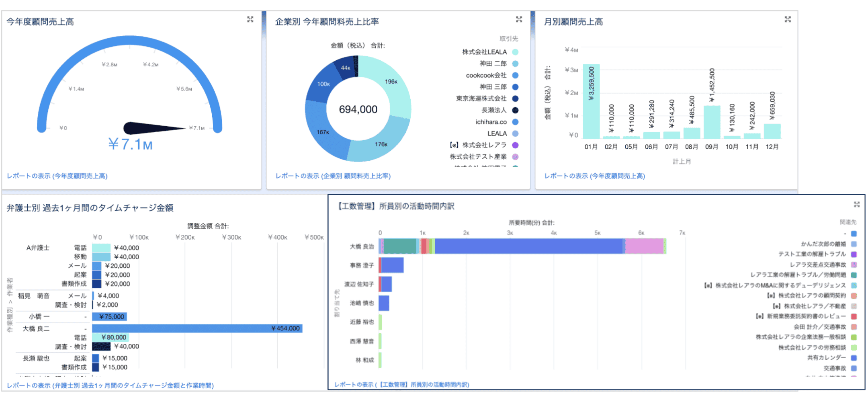
Task: Open the 【工数管理】所員別の活動時間内訳 report link
Action: click(x=401, y=385)
